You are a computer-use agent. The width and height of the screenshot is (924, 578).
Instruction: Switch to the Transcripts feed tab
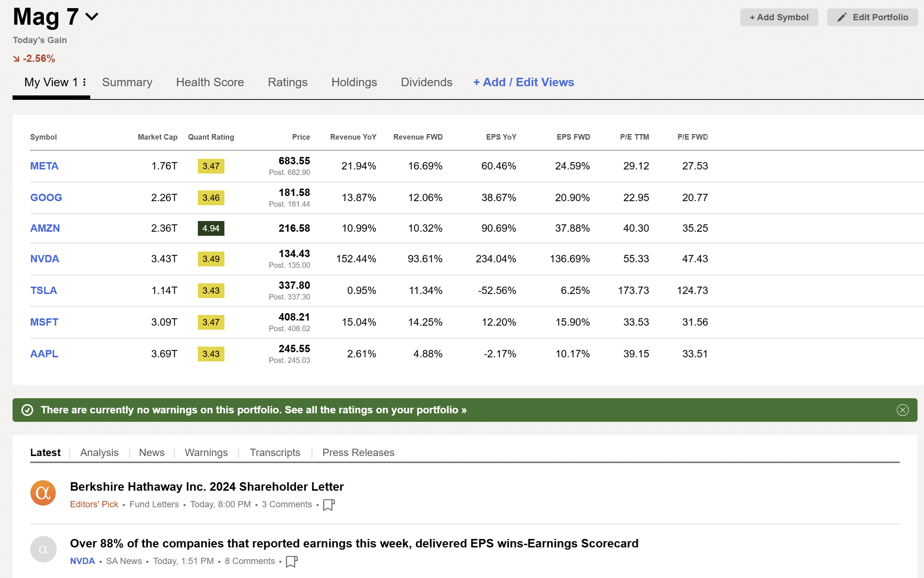tap(275, 453)
